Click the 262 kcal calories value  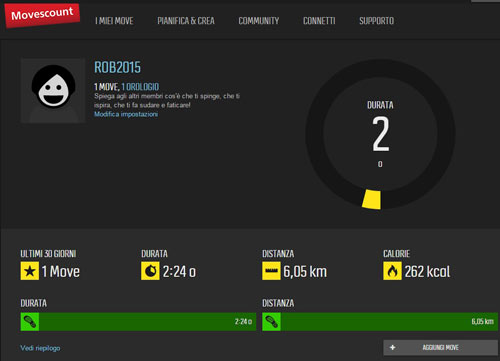tap(427, 272)
